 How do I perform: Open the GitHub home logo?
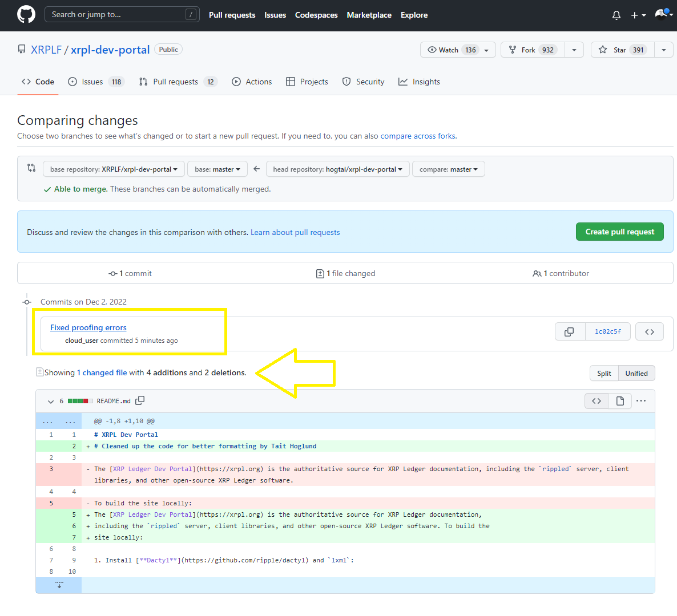(x=26, y=15)
